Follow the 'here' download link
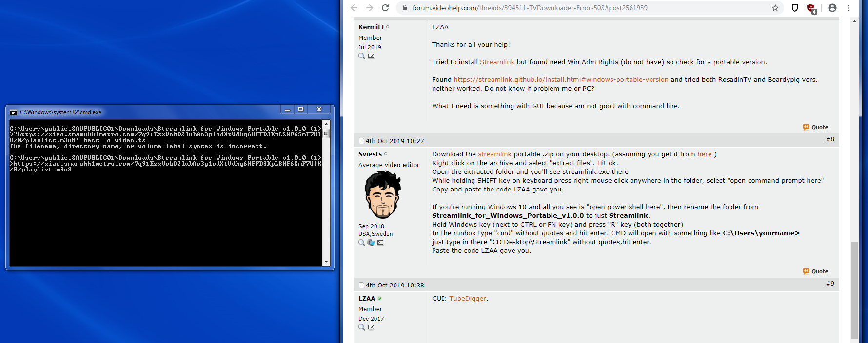Viewport: 868px width, 343px height. pos(705,154)
